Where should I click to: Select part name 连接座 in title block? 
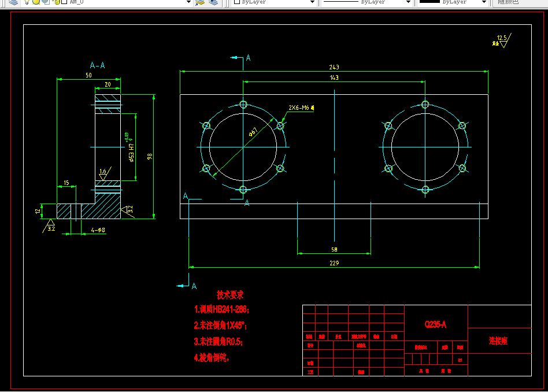[x=498, y=341]
